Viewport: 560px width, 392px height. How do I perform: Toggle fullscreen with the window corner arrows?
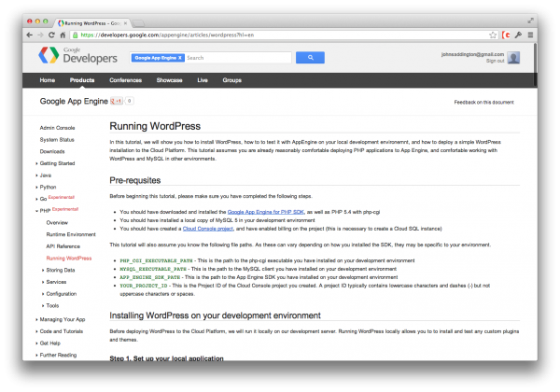pyautogui.click(x=531, y=21)
